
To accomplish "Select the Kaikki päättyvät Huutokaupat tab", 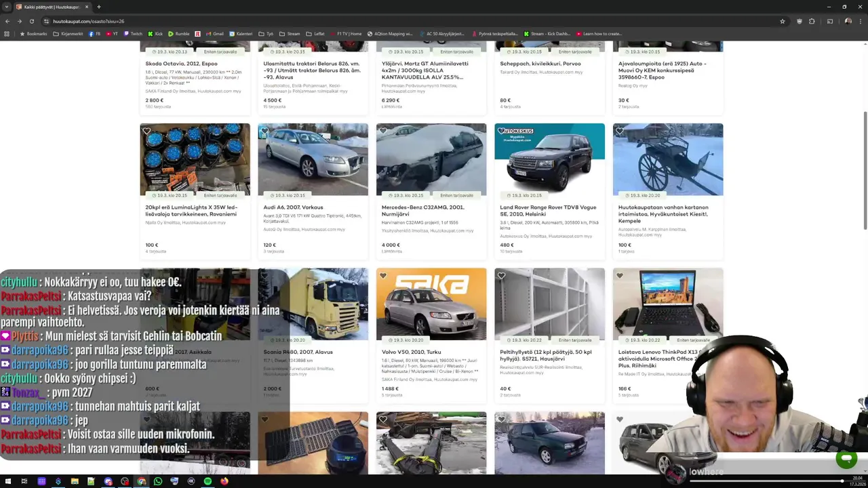I will point(51,7).
